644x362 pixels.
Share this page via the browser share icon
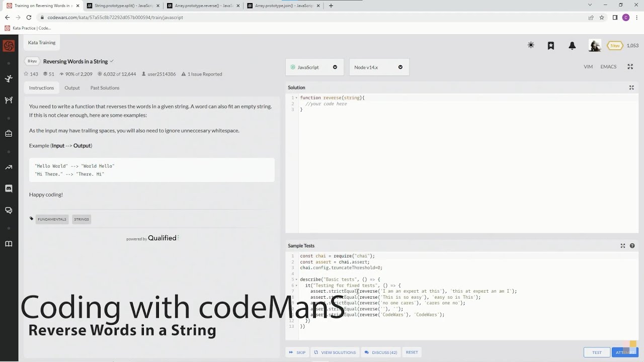tap(591, 17)
